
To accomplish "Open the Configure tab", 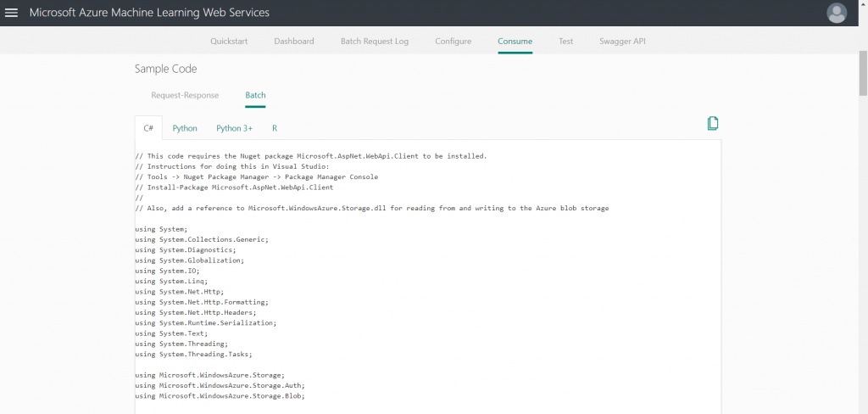I will pyautogui.click(x=453, y=42).
